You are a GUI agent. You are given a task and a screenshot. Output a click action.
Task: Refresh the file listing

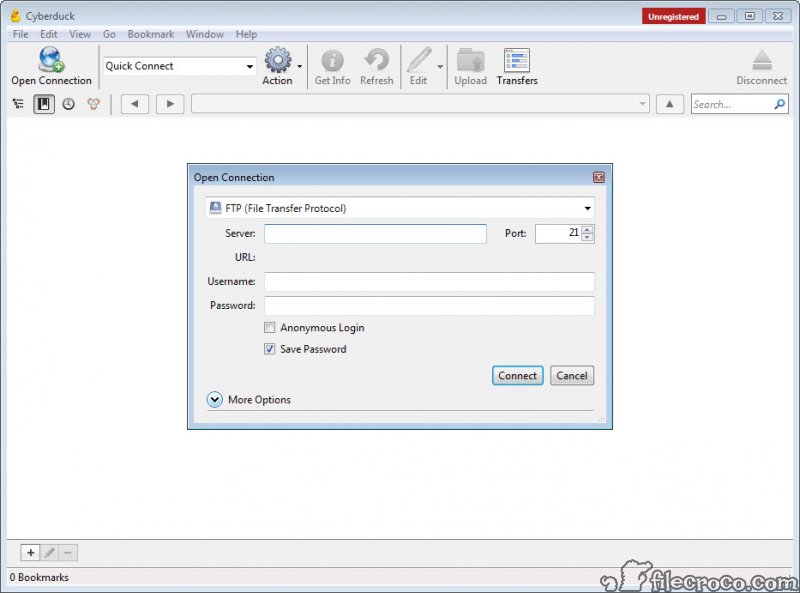(x=377, y=60)
